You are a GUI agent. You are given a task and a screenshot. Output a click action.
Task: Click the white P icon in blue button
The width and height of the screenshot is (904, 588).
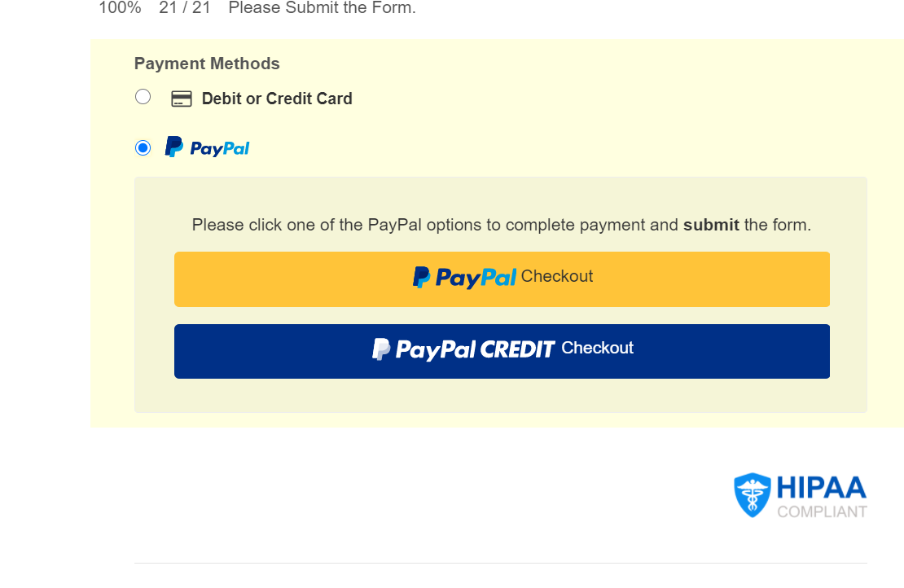pos(381,349)
